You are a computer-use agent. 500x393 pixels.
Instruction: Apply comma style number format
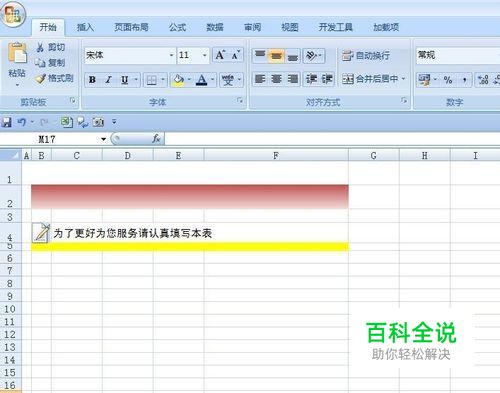tap(464, 80)
